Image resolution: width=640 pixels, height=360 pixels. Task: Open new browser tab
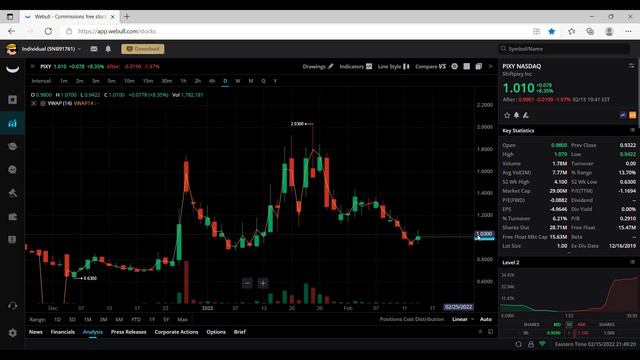click(127, 16)
